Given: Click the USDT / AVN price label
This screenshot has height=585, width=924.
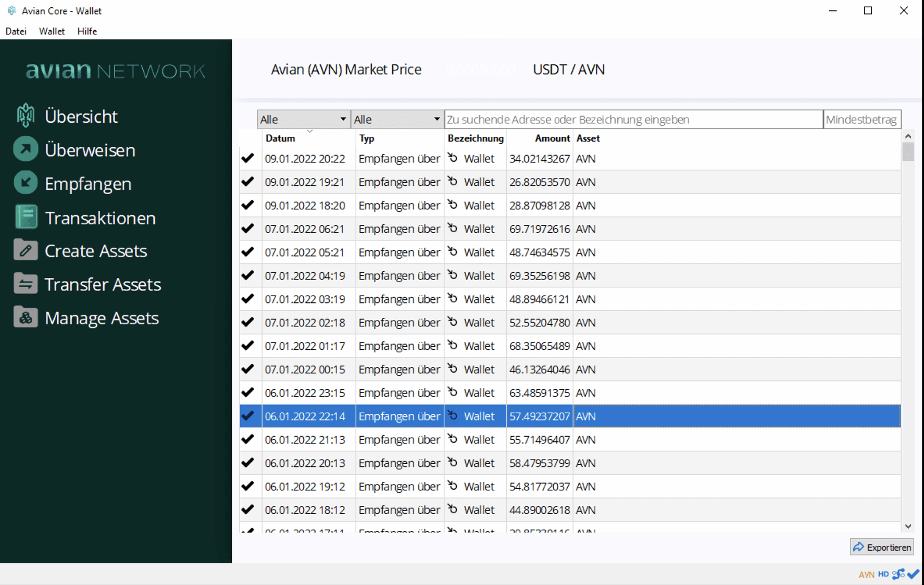Looking at the screenshot, I should 569,70.
